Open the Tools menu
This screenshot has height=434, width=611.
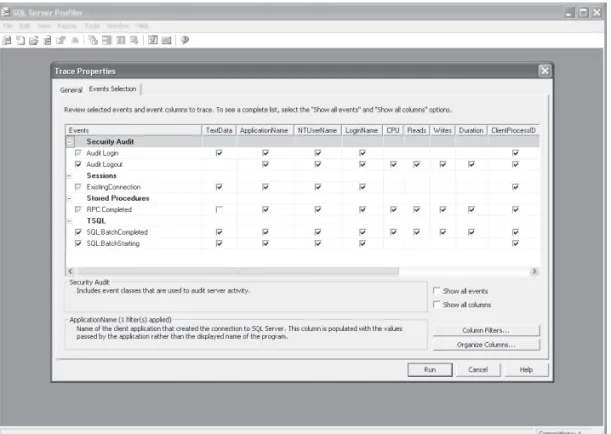pos(92,26)
